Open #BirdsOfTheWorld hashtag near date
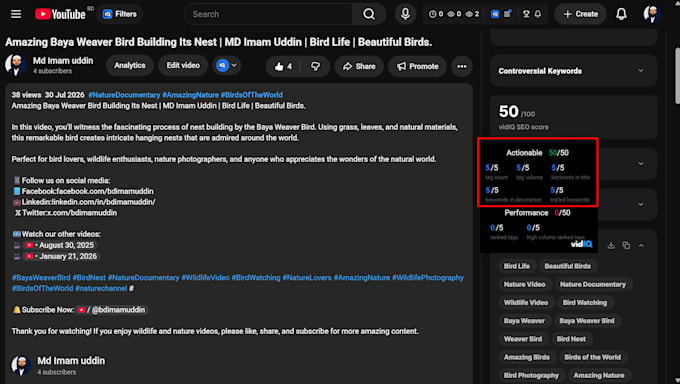 tap(252, 95)
